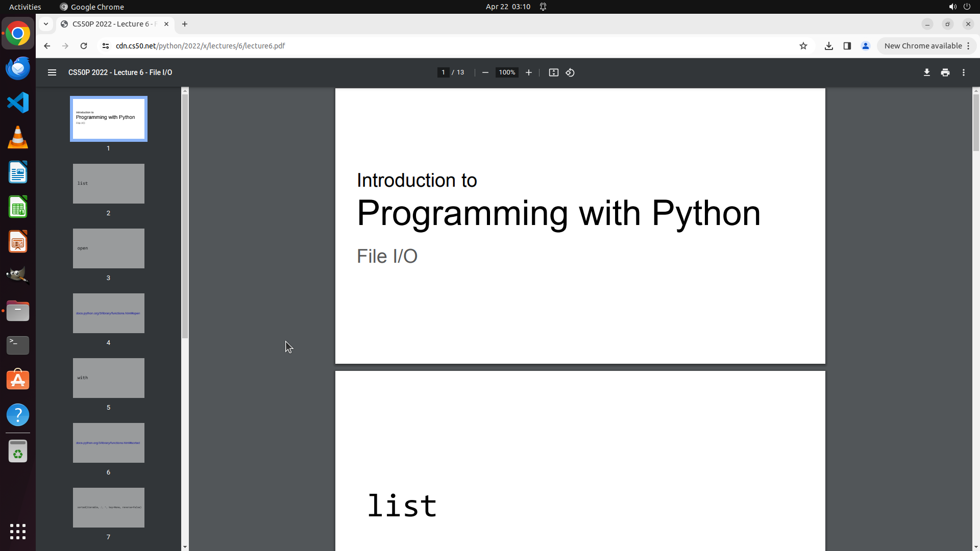The width and height of the screenshot is (980, 551).
Task: Open Chrome downloads icon
Action: [828, 46]
